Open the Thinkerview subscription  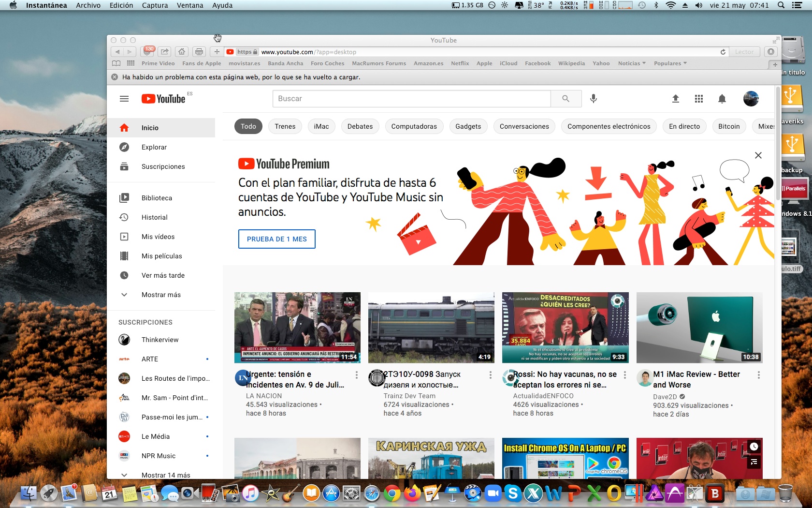click(161, 340)
